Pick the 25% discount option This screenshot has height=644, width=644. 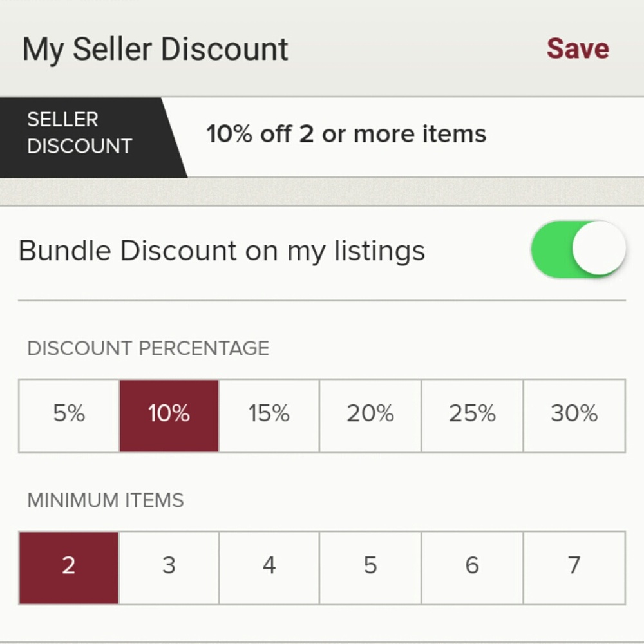[x=472, y=415]
